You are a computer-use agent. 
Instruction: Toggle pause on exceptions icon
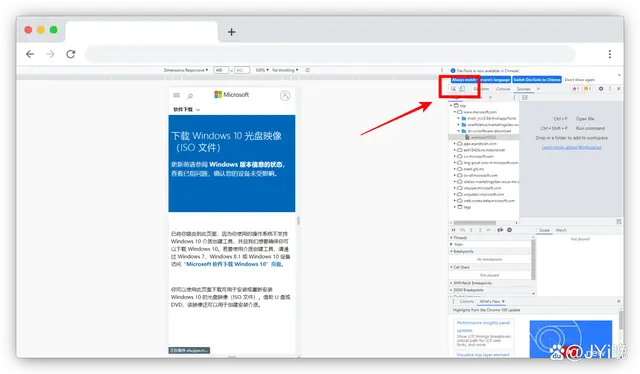pos(509,230)
